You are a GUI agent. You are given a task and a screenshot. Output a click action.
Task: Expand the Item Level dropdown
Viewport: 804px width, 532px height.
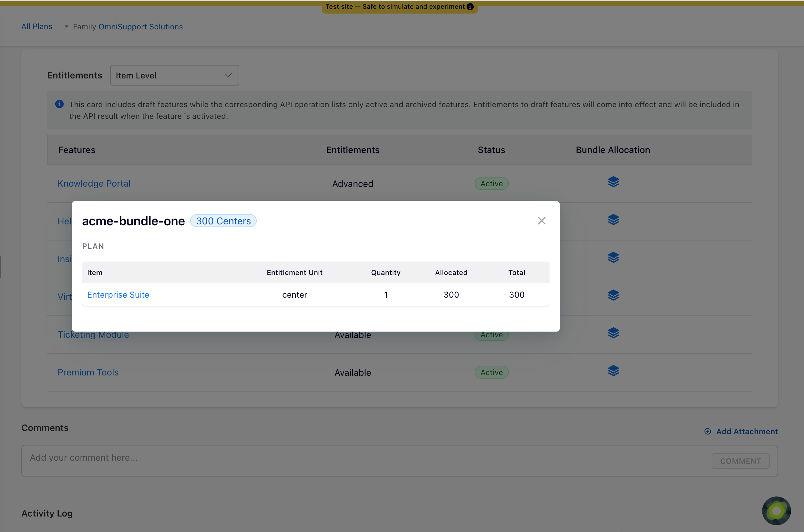(x=174, y=75)
